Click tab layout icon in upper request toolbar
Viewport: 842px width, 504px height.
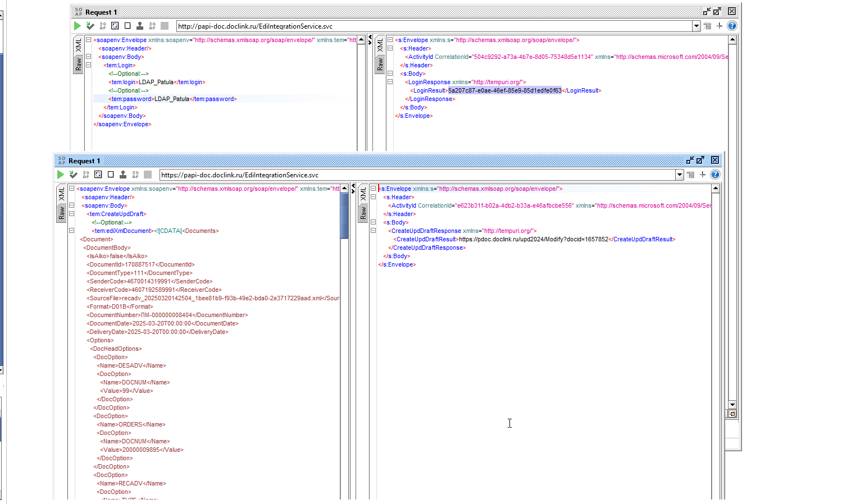pyautogui.click(x=707, y=26)
